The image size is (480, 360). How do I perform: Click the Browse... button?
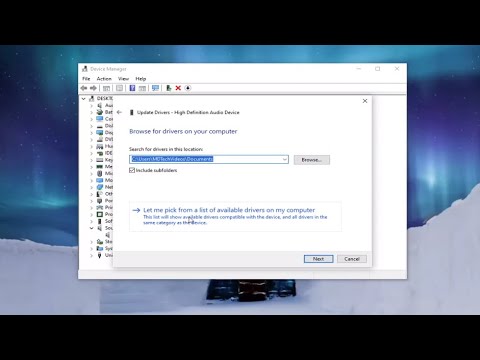point(312,160)
